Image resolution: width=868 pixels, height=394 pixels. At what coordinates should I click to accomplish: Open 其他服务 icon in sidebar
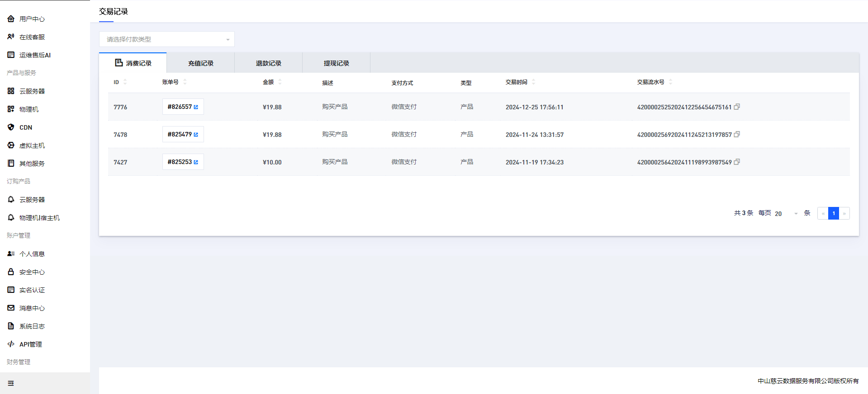pyautogui.click(x=11, y=163)
